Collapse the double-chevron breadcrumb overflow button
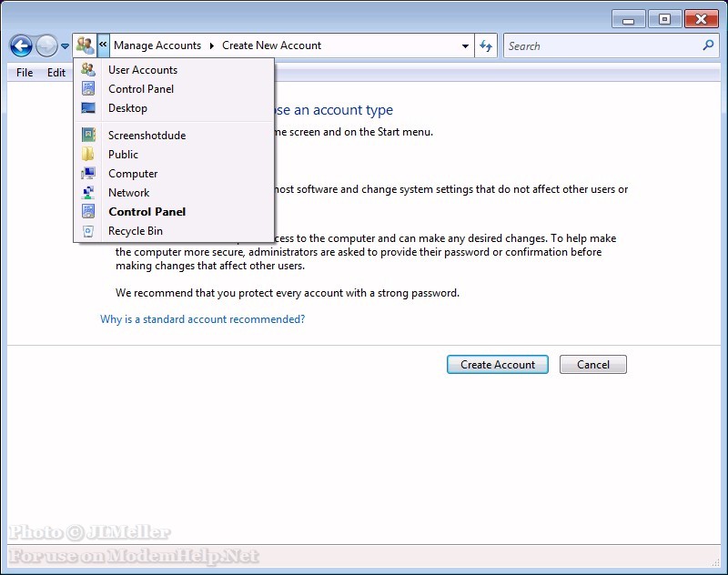 [103, 45]
